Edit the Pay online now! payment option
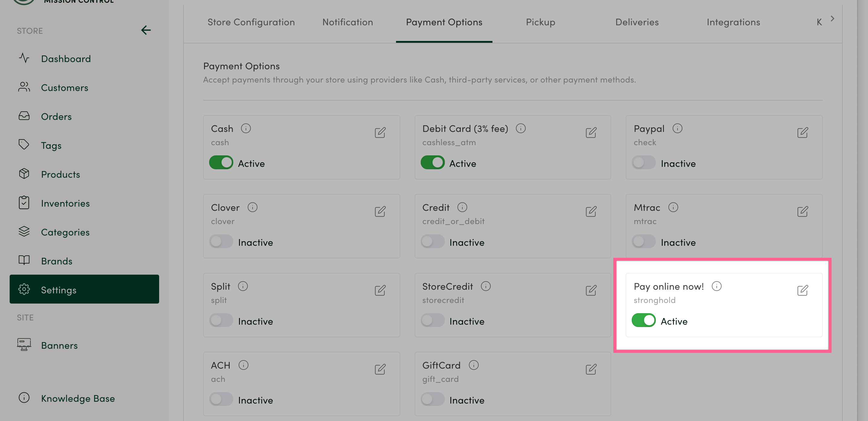 pyautogui.click(x=802, y=290)
